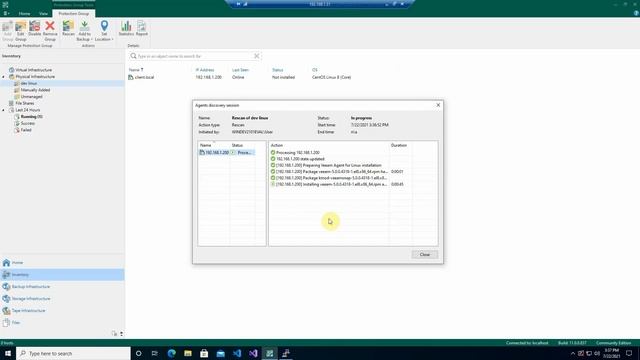This screenshot has width=640, height=360.
Task: Select Last 24 Hours tree item
Action: (x=27, y=110)
